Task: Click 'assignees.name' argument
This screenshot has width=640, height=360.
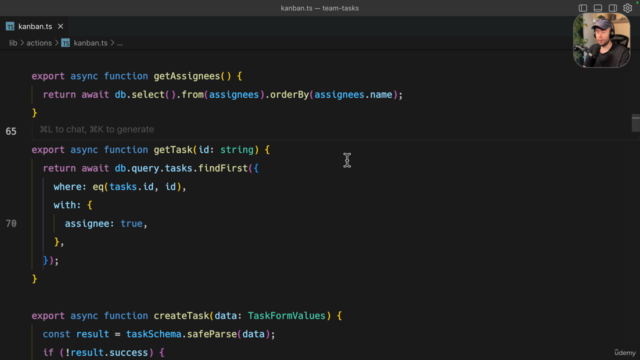Action: [x=353, y=95]
